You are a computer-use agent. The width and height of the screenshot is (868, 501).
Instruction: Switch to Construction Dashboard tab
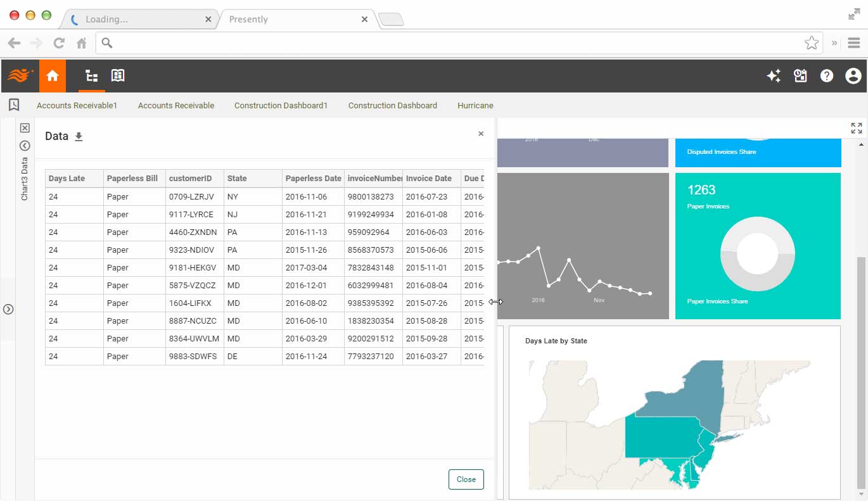(392, 106)
